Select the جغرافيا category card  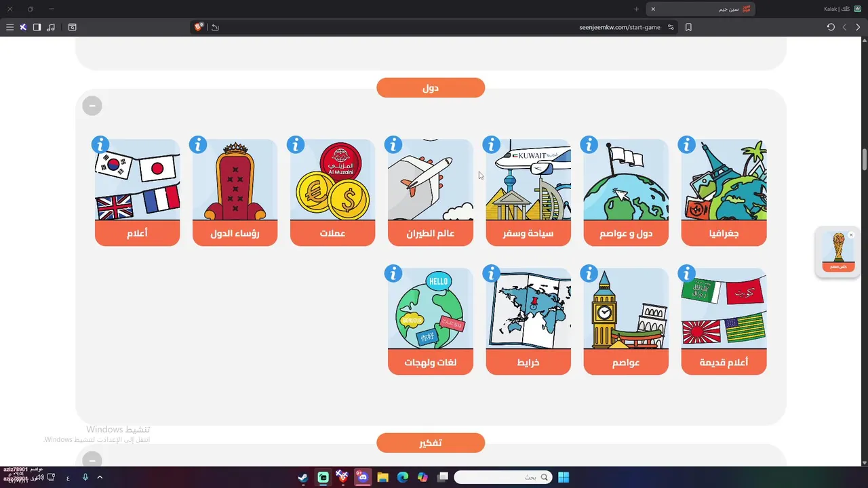724,192
